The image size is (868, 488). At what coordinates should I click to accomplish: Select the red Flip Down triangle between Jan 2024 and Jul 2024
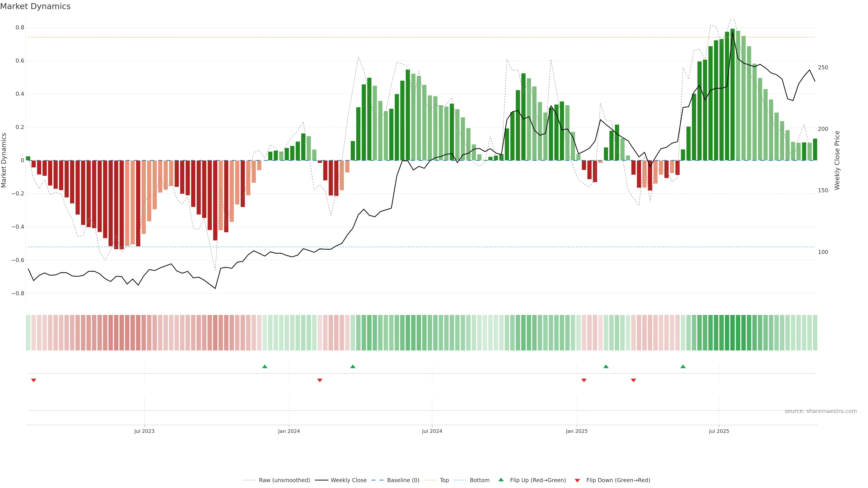(x=320, y=380)
